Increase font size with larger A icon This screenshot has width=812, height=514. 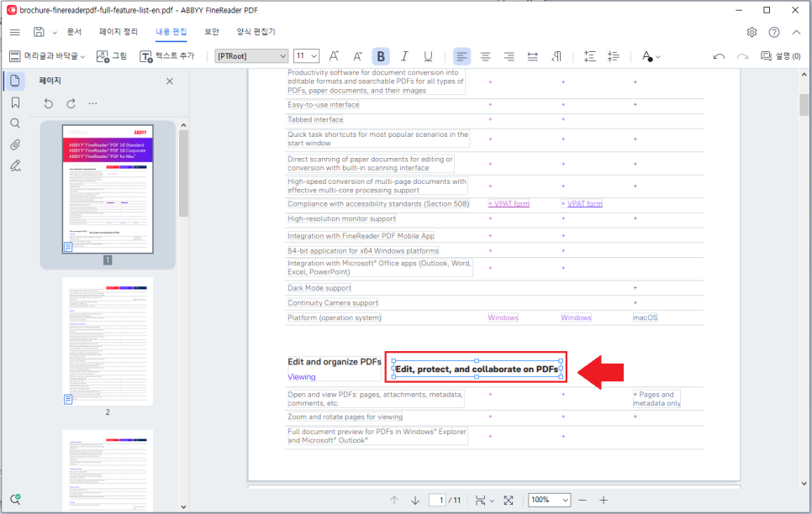pos(334,56)
